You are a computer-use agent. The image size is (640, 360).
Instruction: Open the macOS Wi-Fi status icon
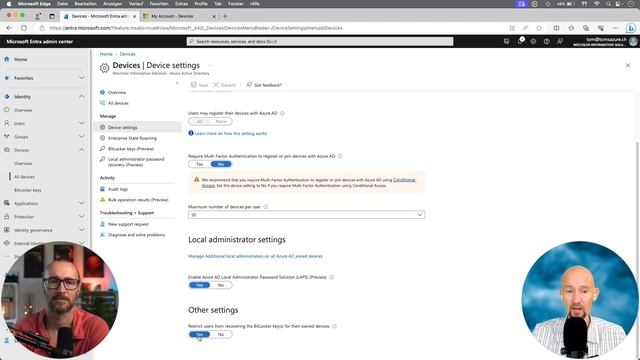(597, 4)
